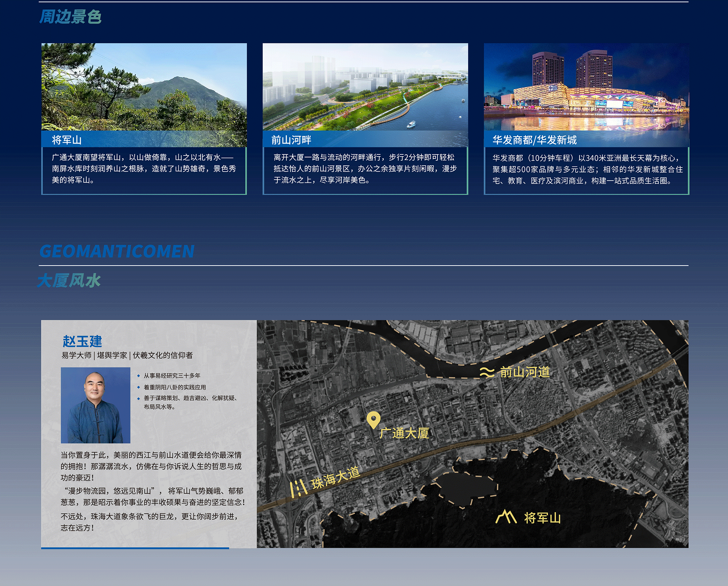Click the wave icon beside 前山河道

point(487,372)
